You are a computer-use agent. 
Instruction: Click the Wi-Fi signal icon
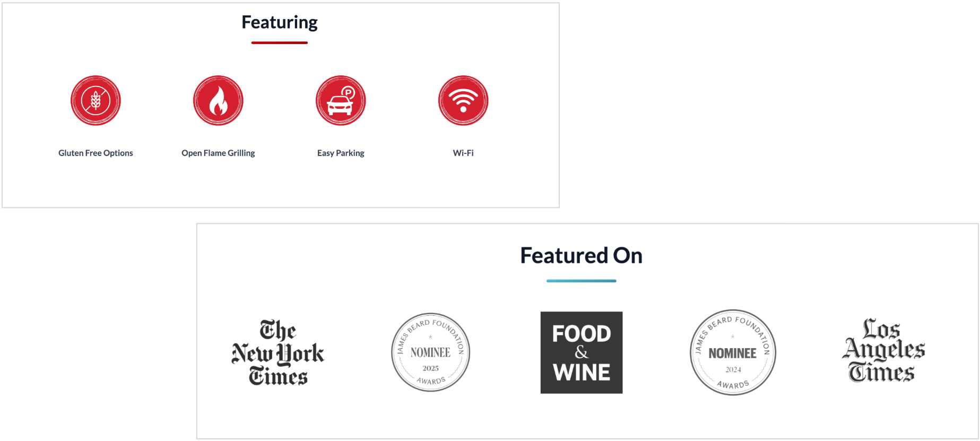tap(463, 100)
